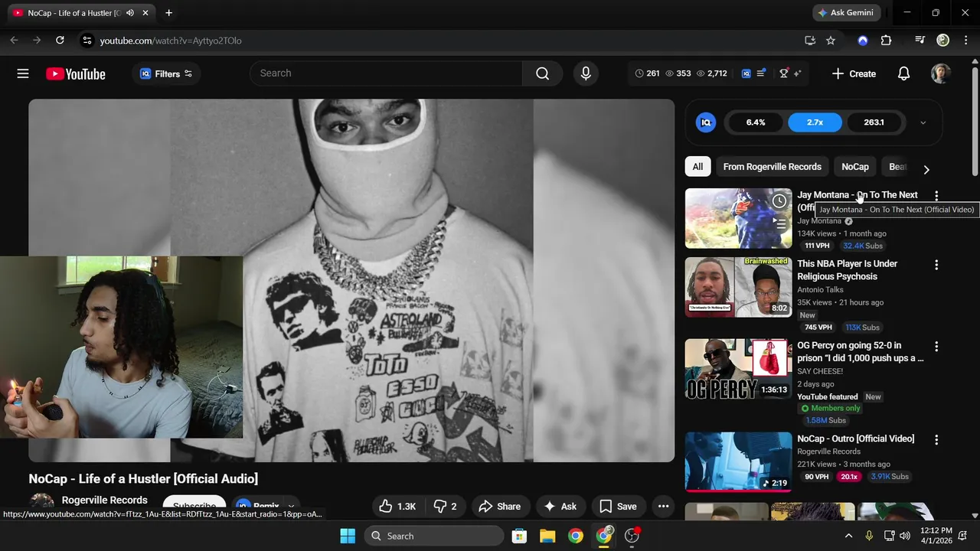Open the Jay Montana channel link
980x551 pixels.
click(819, 221)
